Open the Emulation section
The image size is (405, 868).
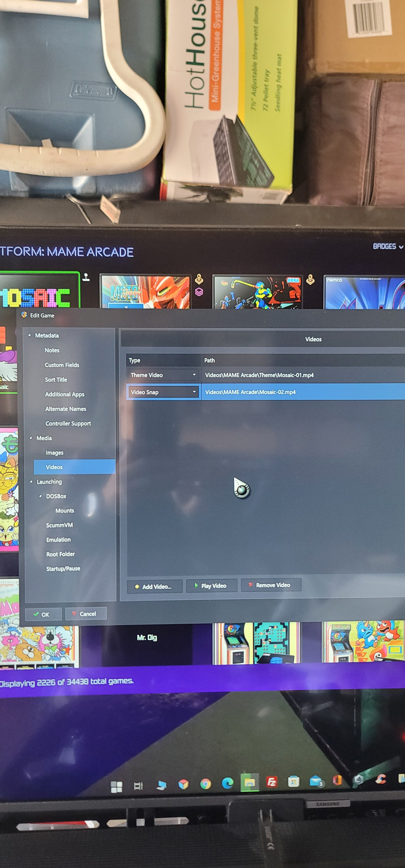59,539
